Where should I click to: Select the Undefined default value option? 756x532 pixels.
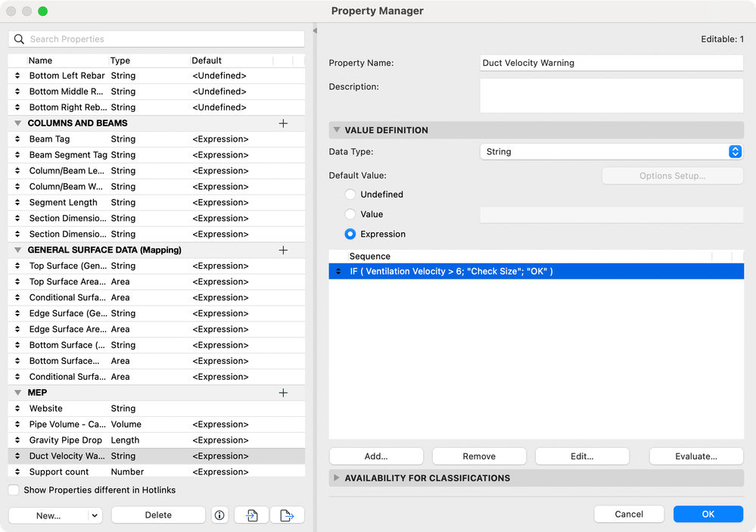coord(350,194)
